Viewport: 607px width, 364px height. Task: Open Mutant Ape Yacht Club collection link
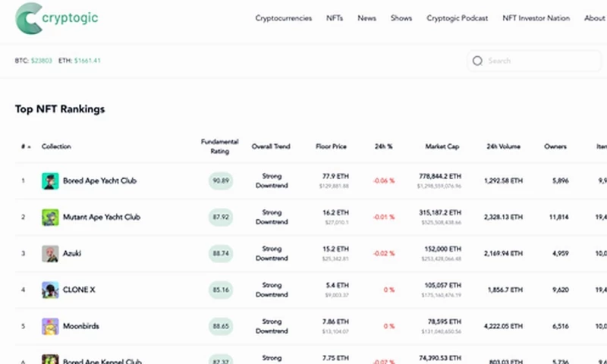102,217
